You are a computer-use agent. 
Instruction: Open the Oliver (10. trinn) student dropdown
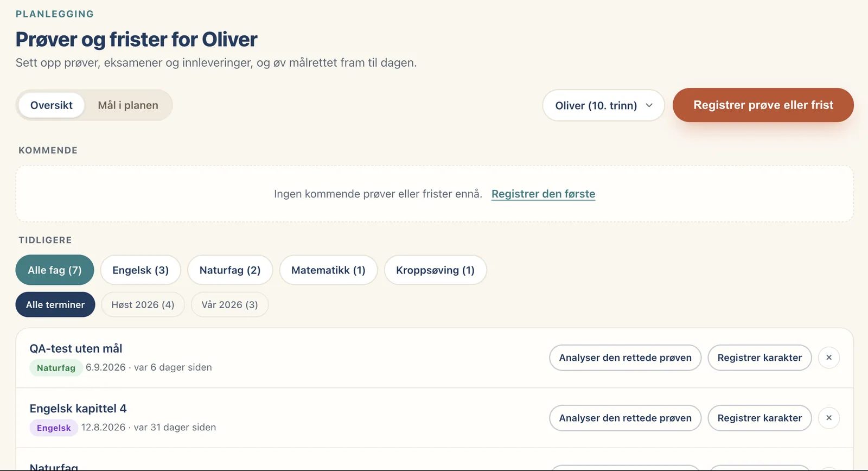click(603, 105)
